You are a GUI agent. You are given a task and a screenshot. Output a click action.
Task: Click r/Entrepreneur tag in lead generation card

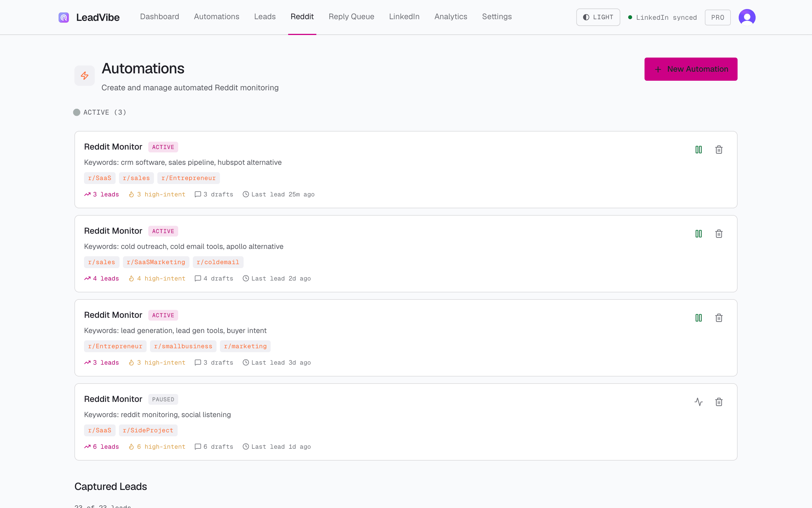click(x=115, y=346)
